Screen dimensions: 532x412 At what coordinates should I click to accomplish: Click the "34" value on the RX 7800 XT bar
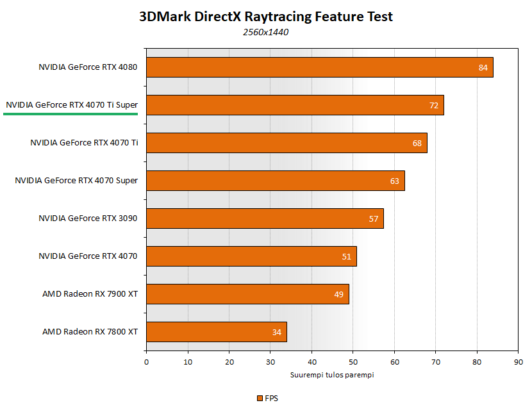click(277, 333)
